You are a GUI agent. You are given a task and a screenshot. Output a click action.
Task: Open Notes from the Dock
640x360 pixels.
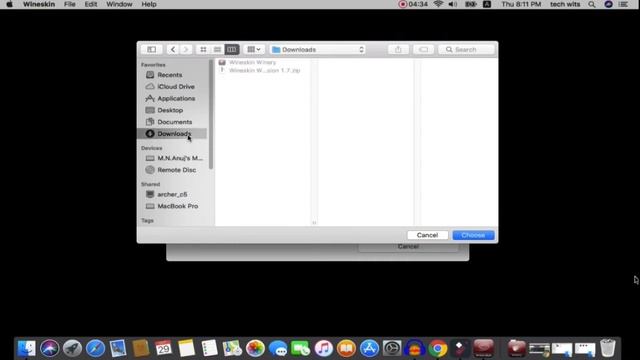click(187, 349)
